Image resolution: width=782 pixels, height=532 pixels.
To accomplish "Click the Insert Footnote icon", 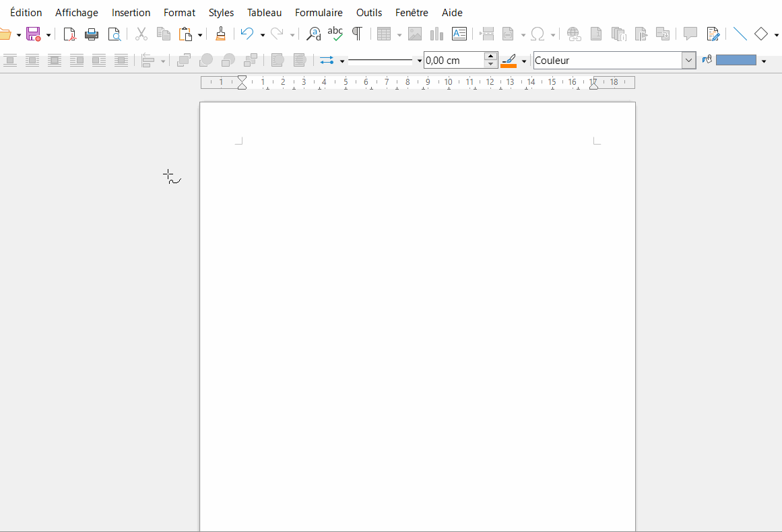I will [596, 34].
